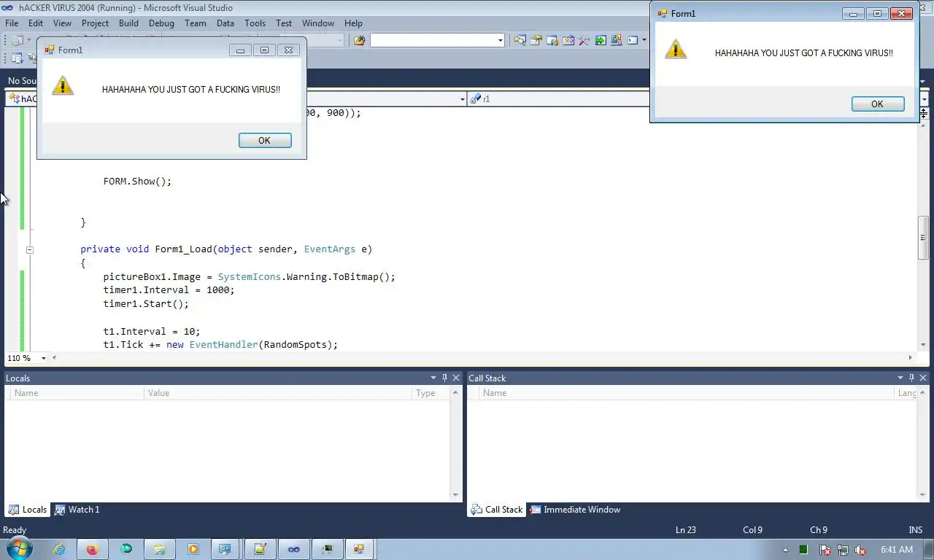The height and width of the screenshot is (560, 934).
Task: Click the Type column header in Locals
Action: tap(431, 393)
